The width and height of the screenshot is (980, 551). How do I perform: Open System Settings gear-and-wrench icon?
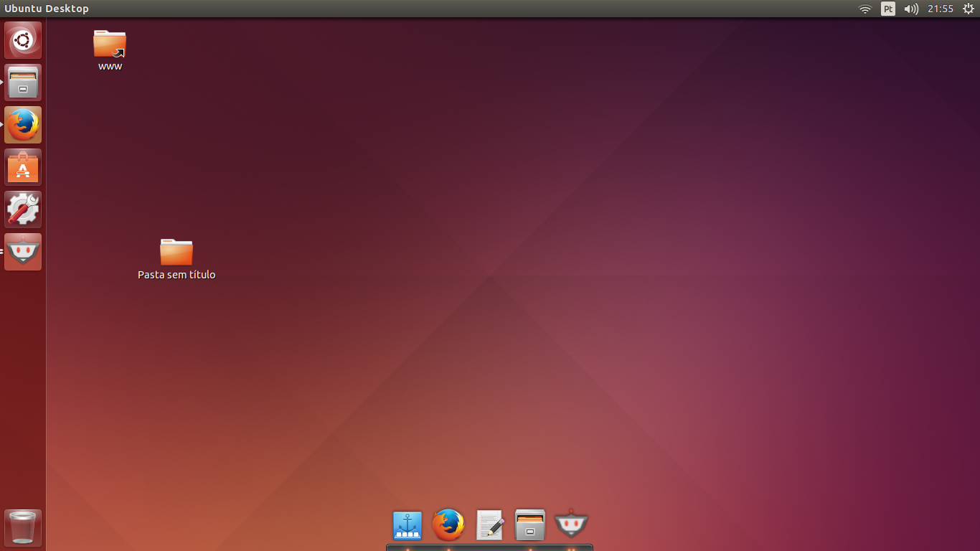click(x=23, y=209)
